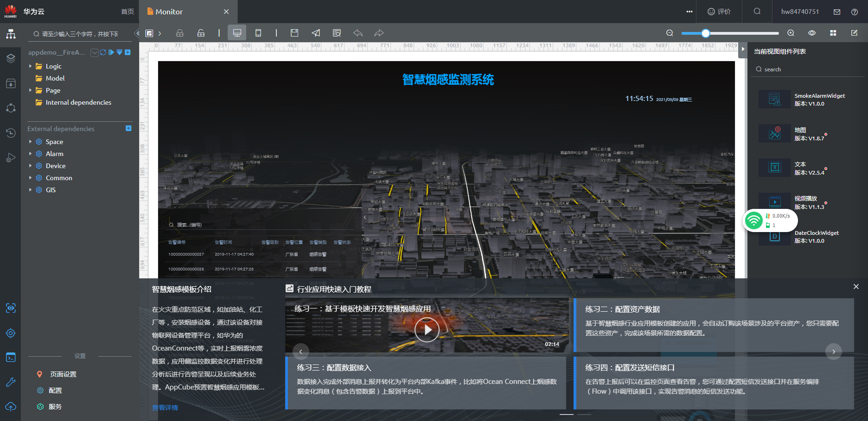
Task: Select the Monitor tab
Action: click(169, 12)
